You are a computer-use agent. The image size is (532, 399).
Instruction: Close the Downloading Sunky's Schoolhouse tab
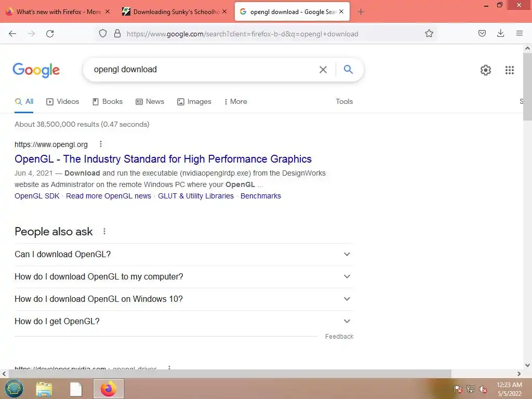224,11
